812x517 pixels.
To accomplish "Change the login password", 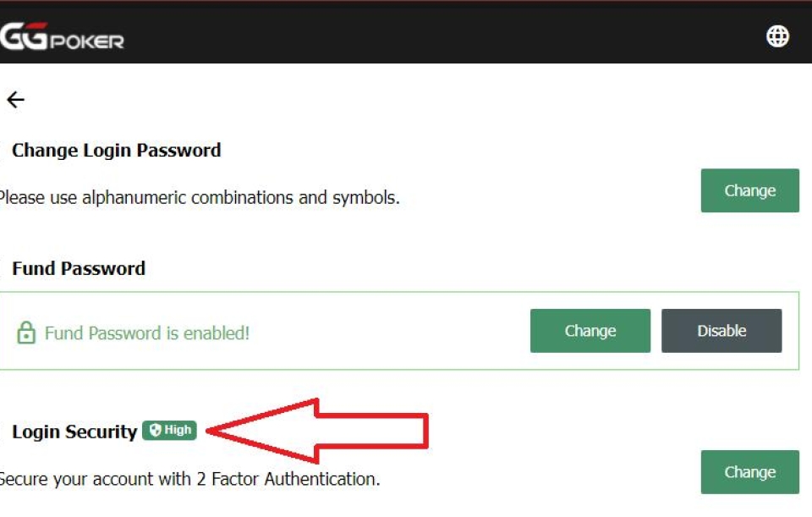I will [x=750, y=190].
